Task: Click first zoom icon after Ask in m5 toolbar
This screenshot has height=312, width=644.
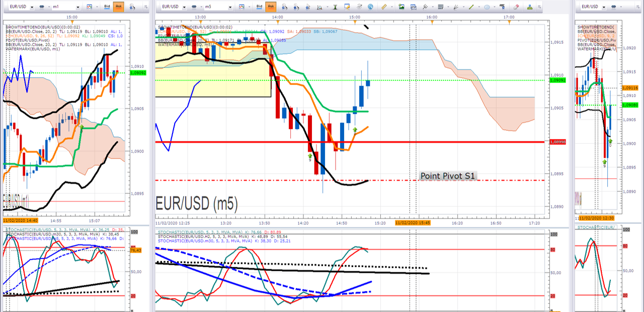Action: [x=284, y=7]
